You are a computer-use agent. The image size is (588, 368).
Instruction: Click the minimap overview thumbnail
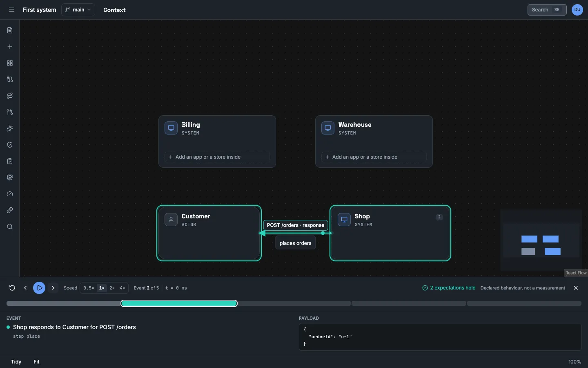541,240
